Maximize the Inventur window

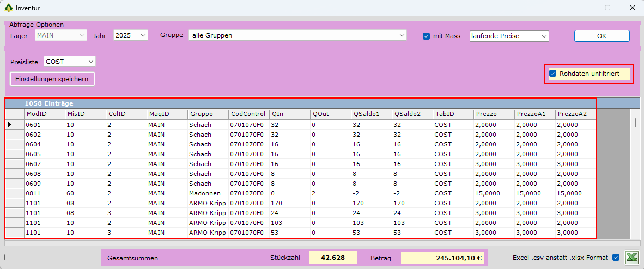(607, 8)
